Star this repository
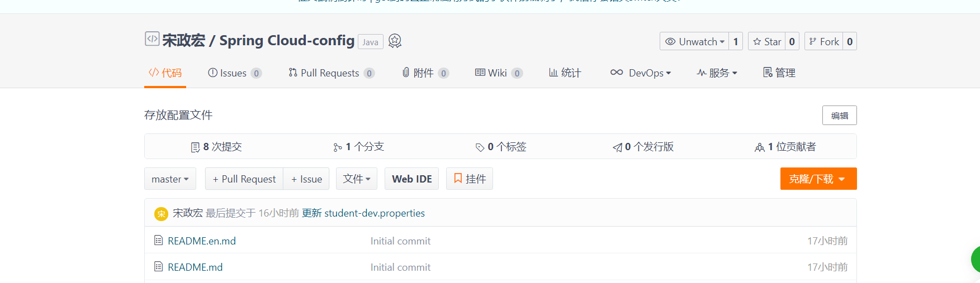The image size is (980, 283). (x=766, y=41)
